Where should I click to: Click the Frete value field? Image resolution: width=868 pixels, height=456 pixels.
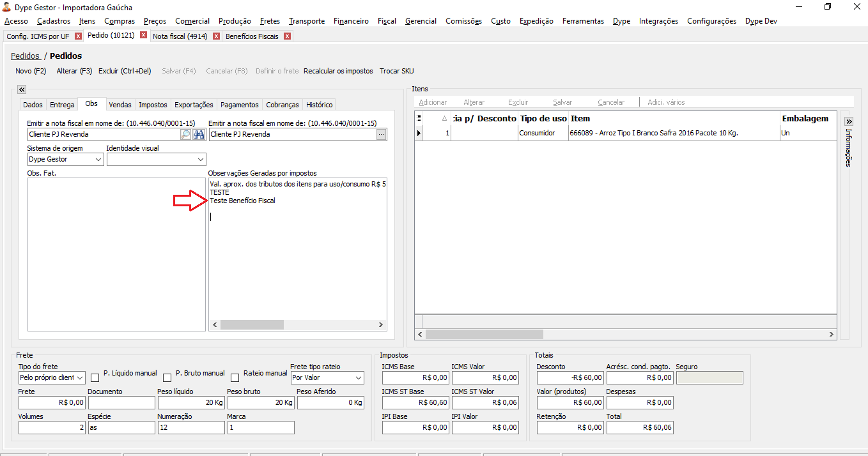pyautogui.click(x=52, y=403)
